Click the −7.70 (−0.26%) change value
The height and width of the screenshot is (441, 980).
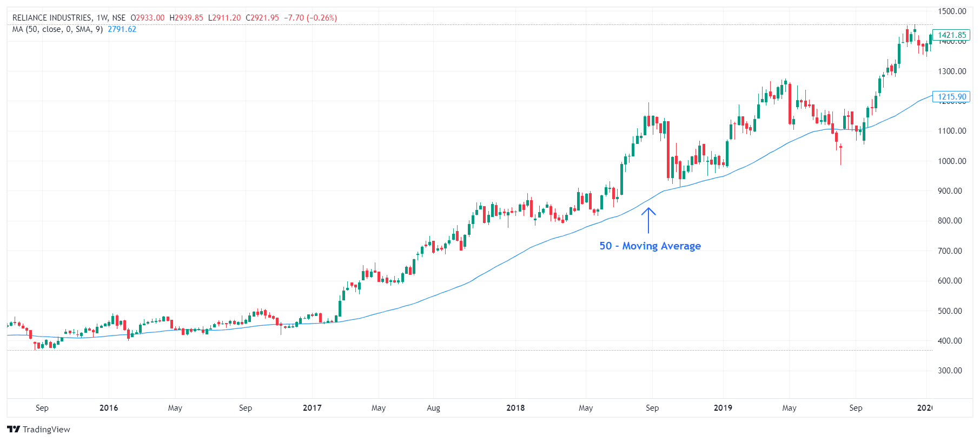point(310,18)
